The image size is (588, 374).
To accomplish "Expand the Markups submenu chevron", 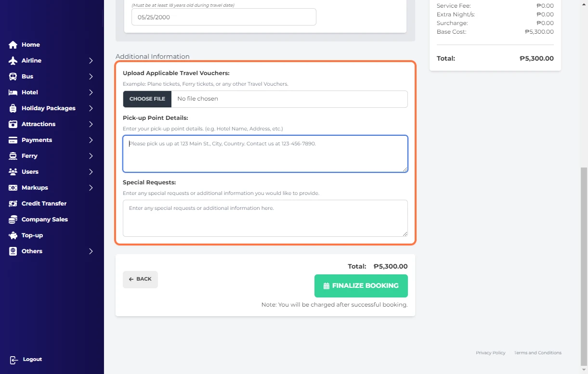I will pos(91,188).
